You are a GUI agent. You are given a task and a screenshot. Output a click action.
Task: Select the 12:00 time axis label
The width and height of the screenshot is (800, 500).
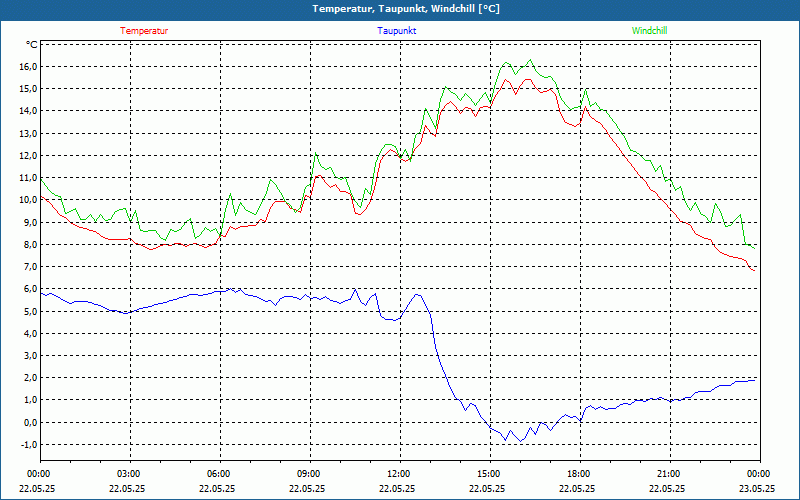coord(398,474)
